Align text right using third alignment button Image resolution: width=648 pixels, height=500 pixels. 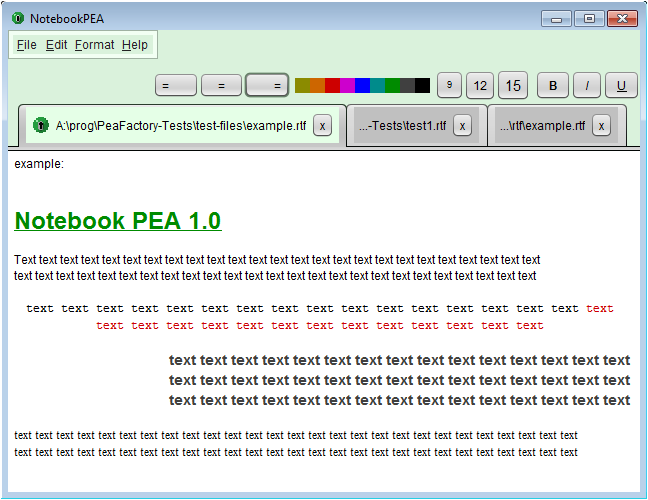point(267,86)
